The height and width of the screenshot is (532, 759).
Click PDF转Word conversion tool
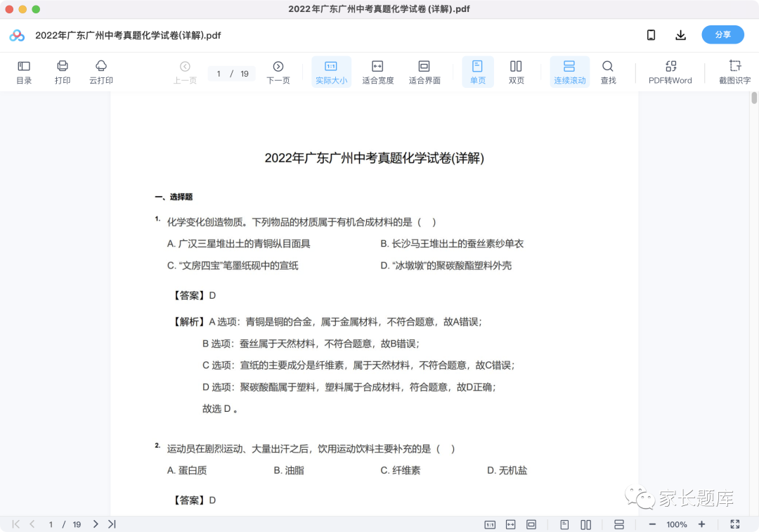[670, 72]
